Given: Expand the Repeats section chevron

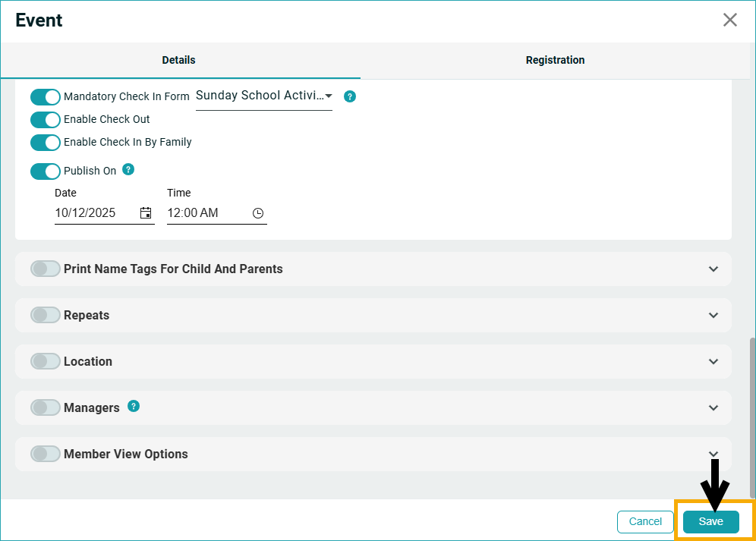Looking at the screenshot, I should (x=713, y=316).
